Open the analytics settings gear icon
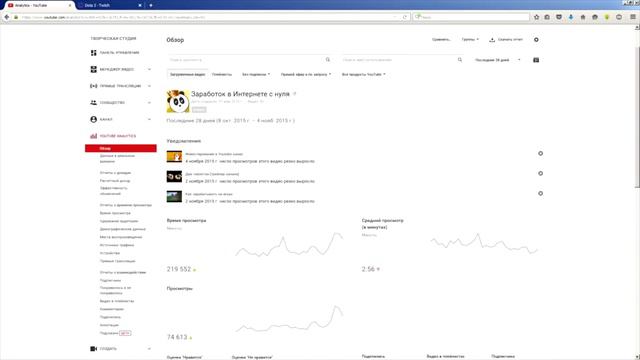Image resolution: width=640 pixels, height=360 pixels. click(x=536, y=40)
